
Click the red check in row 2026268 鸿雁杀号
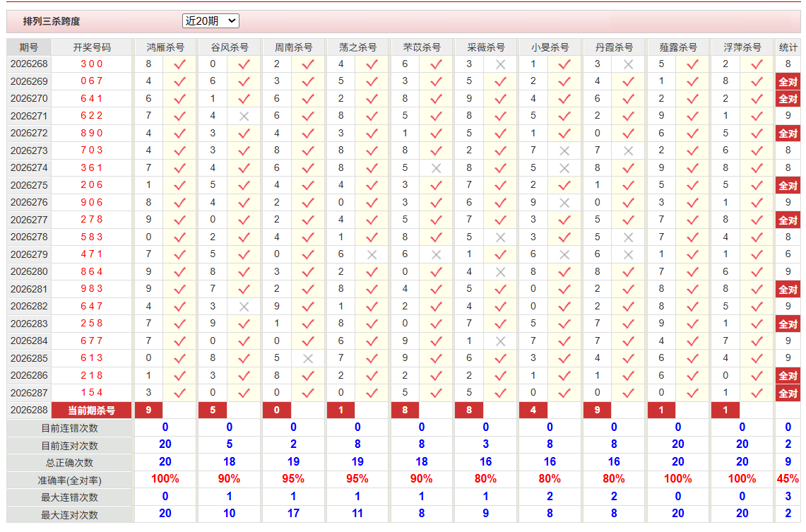click(179, 64)
